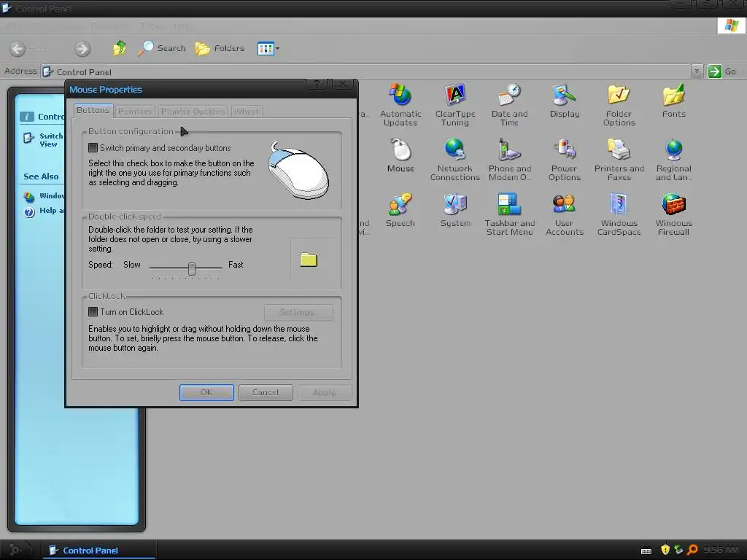Click the Apply button
This screenshot has width=747, height=560.
[325, 392]
